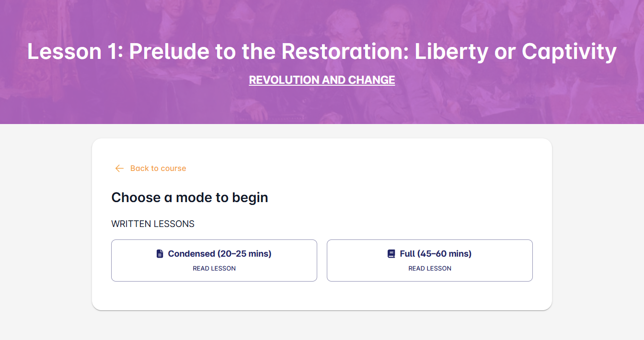Go back via the 'Back to course' link
This screenshot has height=340, width=644.
tap(158, 168)
